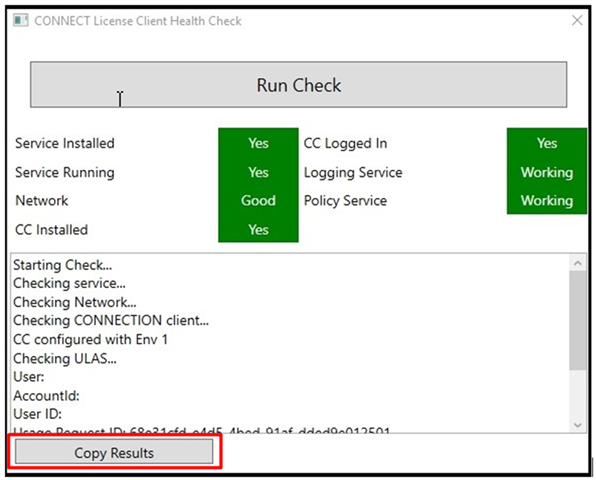Screen dimensions: 596x480
Task: Click 'CC configured with Env 1' line
Action: point(90,339)
